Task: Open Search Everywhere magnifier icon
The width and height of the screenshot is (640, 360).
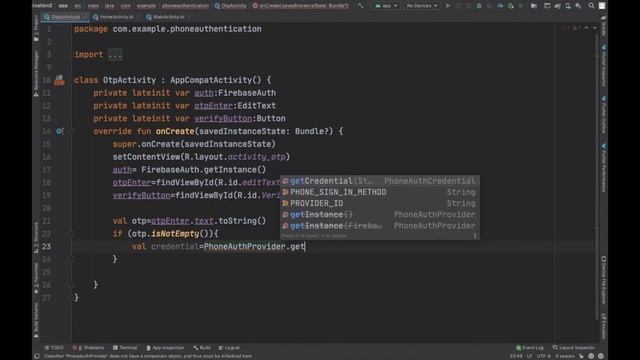Action: click(x=591, y=6)
